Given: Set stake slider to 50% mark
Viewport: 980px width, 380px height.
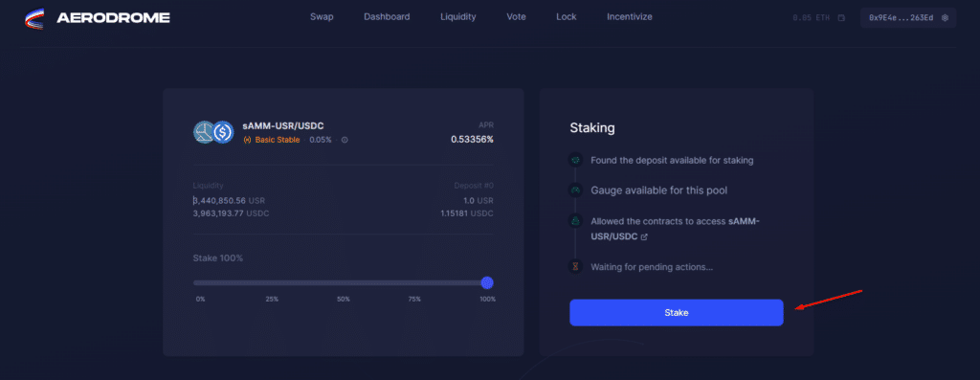Looking at the screenshot, I should [x=344, y=283].
